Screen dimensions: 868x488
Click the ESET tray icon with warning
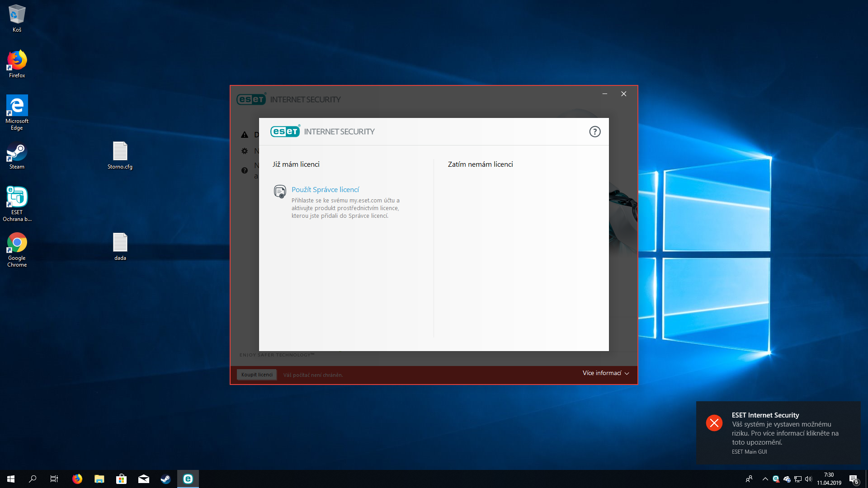click(776, 479)
